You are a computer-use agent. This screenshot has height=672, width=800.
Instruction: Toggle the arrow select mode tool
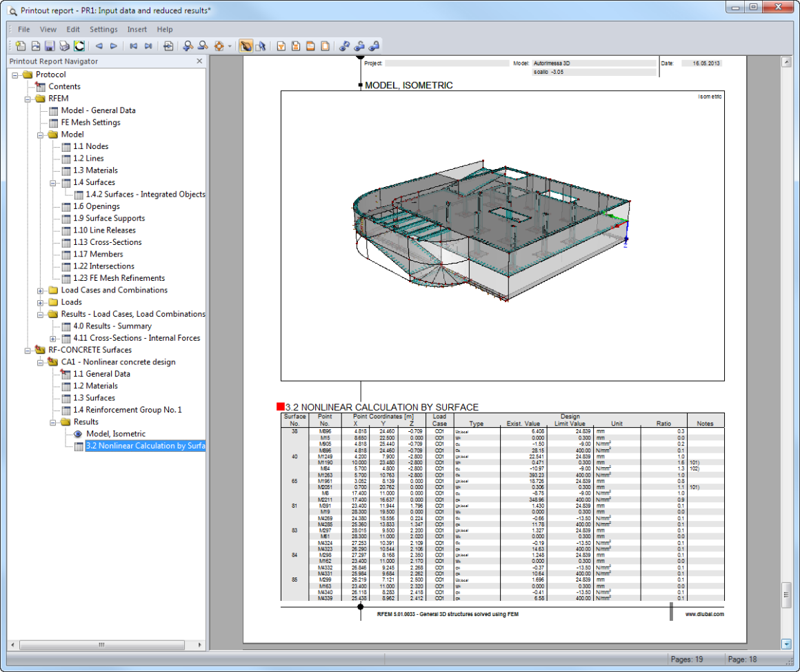point(261,46)
